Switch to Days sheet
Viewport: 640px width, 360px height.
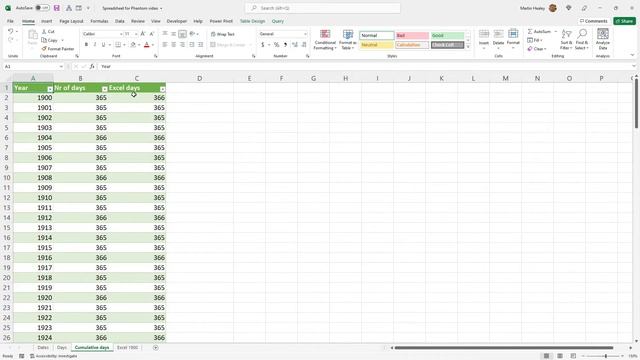62,348
